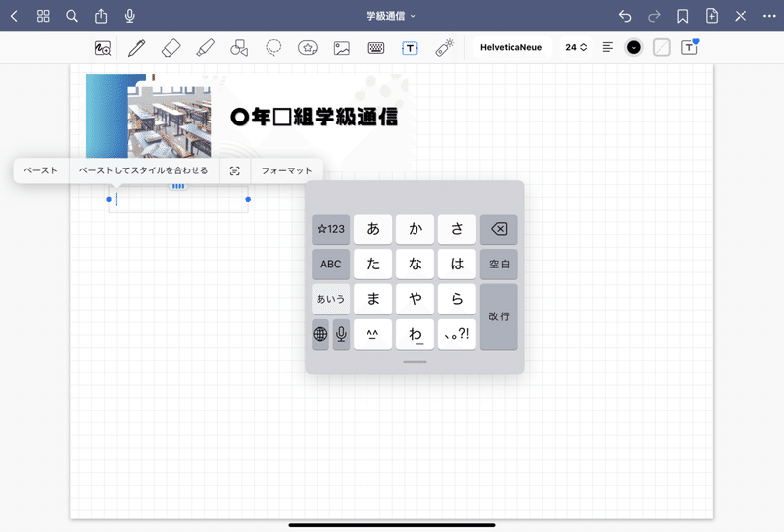Switch keyboard to ABC mode
This screenshot has width=784, height=532.
[x=331, y=264]
